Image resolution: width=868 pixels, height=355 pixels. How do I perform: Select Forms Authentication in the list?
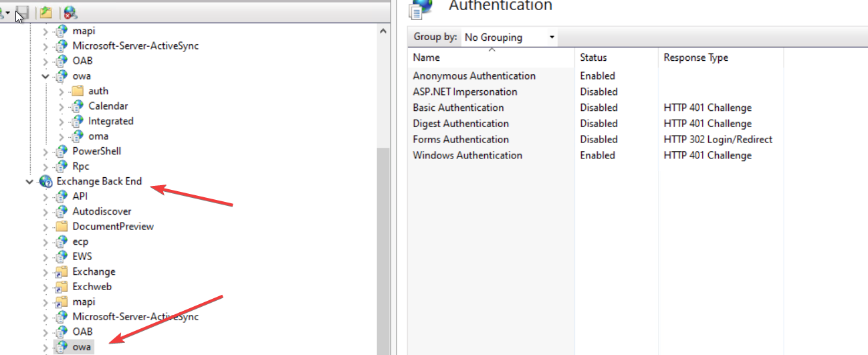coord(461,140)
